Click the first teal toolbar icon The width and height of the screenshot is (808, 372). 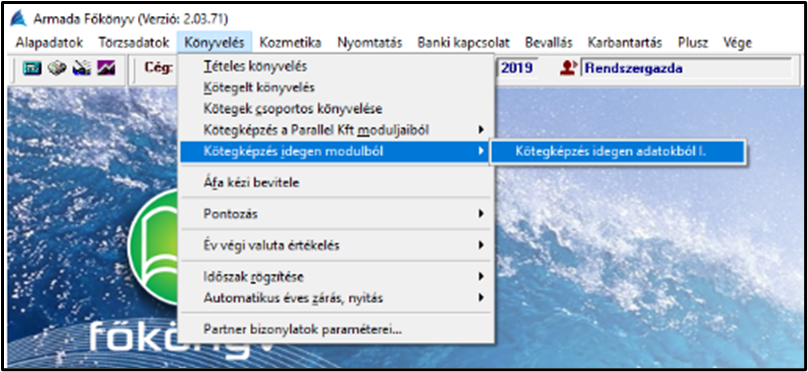pyautogui.click(x=32, y=69)
